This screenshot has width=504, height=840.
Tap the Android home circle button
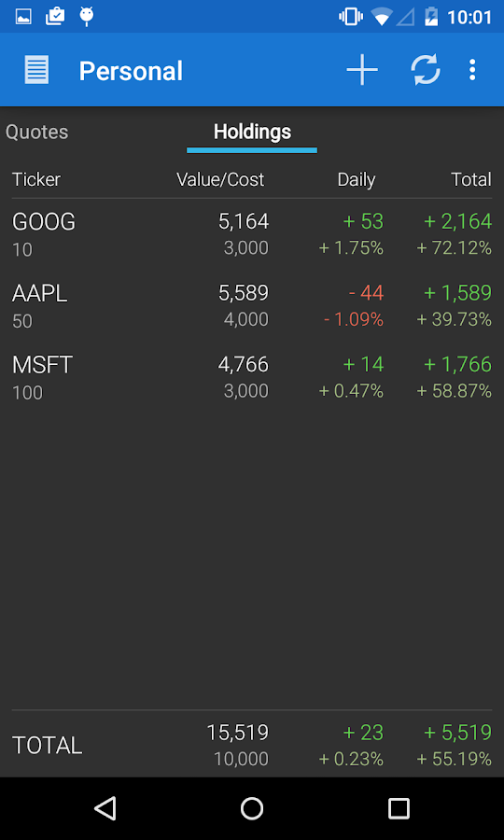pos(252,808)
